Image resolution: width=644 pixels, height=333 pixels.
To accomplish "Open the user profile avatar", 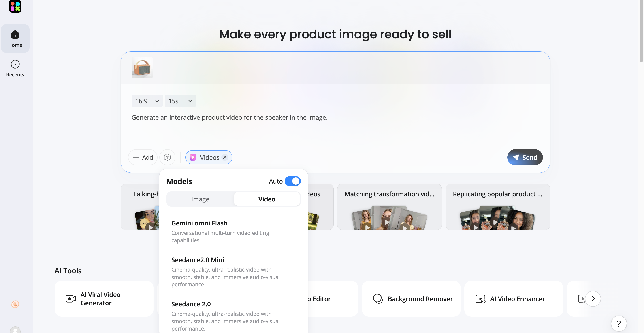I will pyautogui.click(x=15, y=330).
